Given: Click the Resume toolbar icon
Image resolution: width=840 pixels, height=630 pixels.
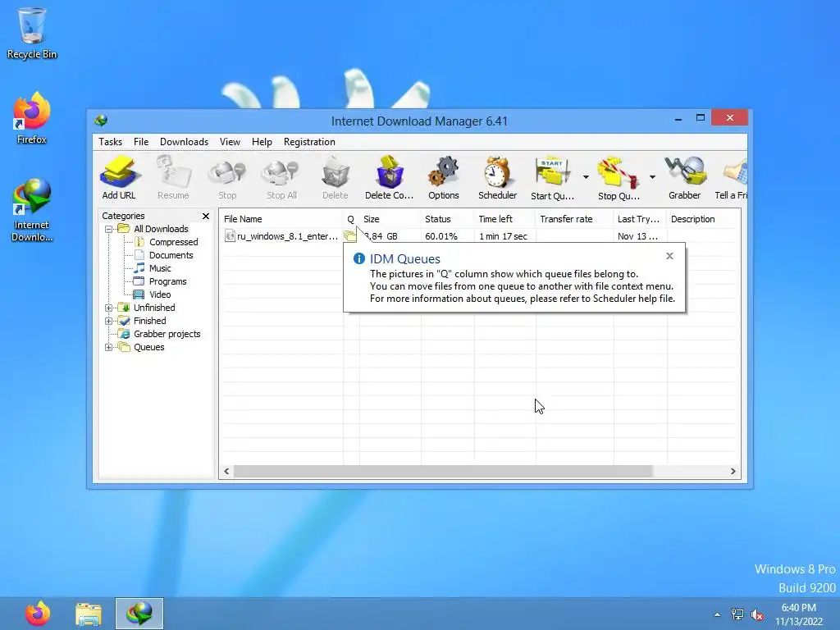Looking at the screenshot, I should click(173, 178).
